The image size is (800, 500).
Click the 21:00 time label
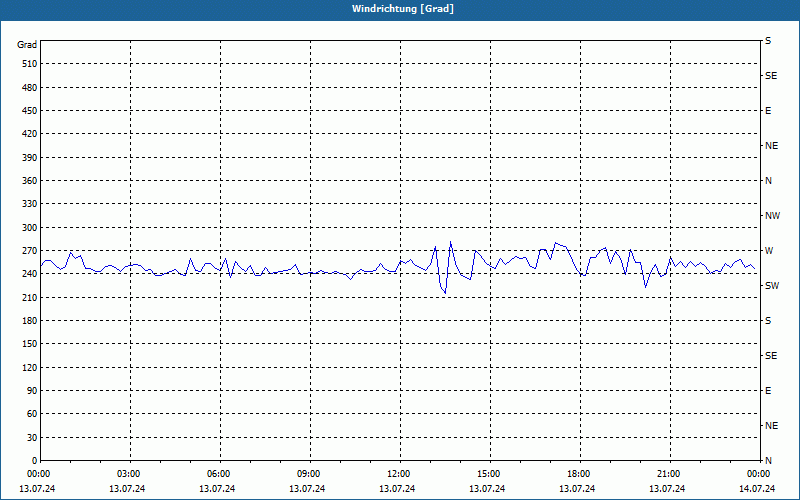pyautogui.click(x=668, y=474)
